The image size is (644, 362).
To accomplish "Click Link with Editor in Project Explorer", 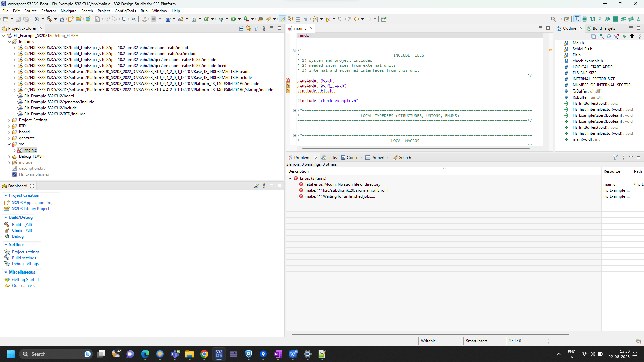I will 249,28.
